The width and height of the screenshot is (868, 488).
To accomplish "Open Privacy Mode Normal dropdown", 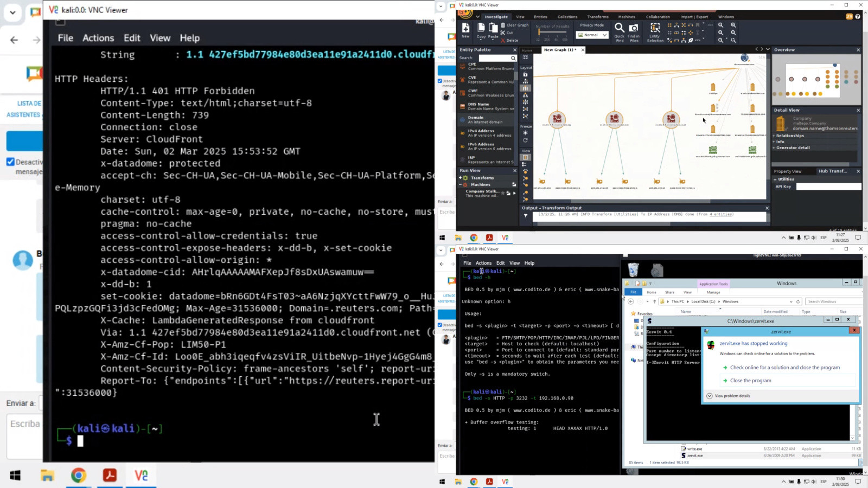I will pyautogui.click(x=592, y=35).
